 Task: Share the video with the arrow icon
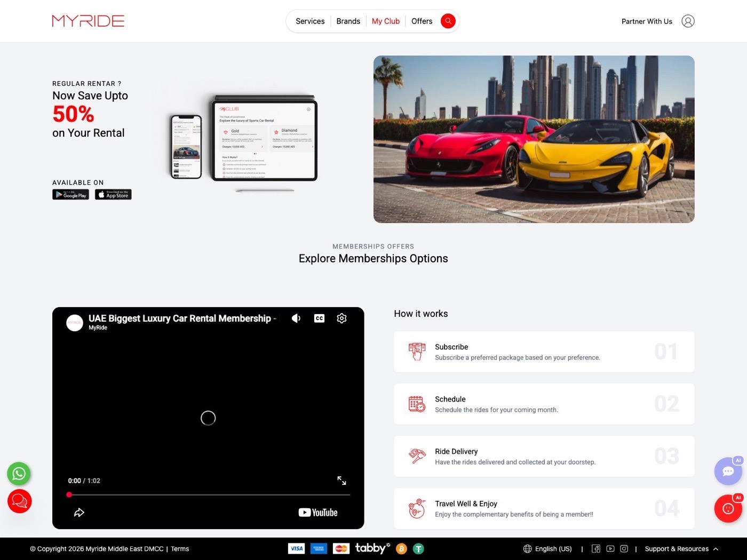[79, 513]
